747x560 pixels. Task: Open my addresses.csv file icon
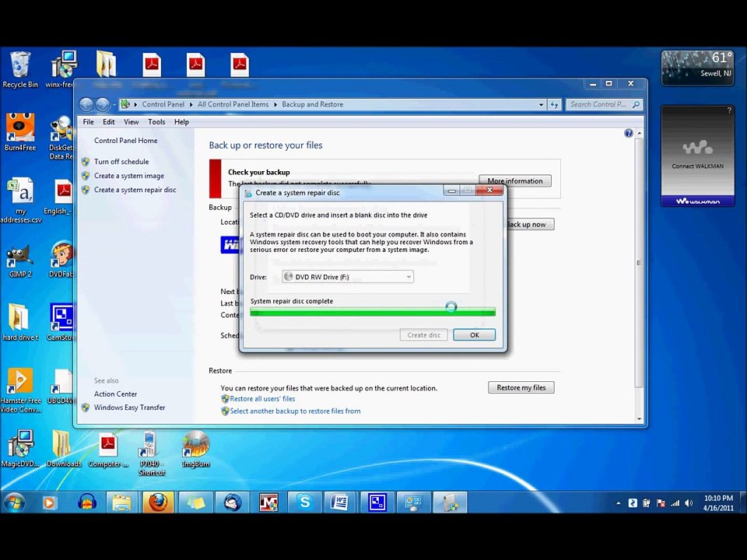coord(20,200)
